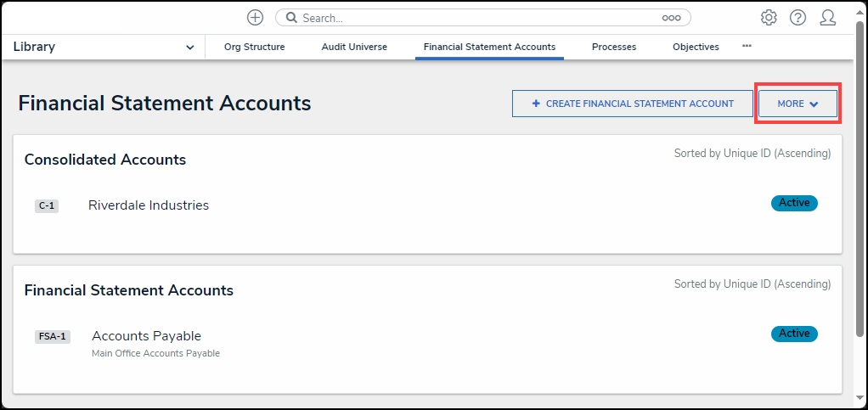Switch to the Org Structure tab
Viewport: 868px width, 410px height.
coord(254,48)
